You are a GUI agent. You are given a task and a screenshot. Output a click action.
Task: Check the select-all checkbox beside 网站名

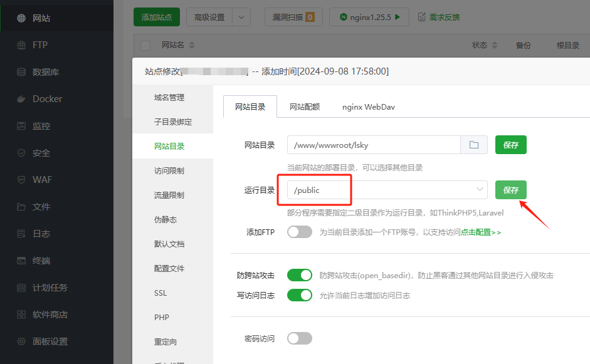pos(145,46)
